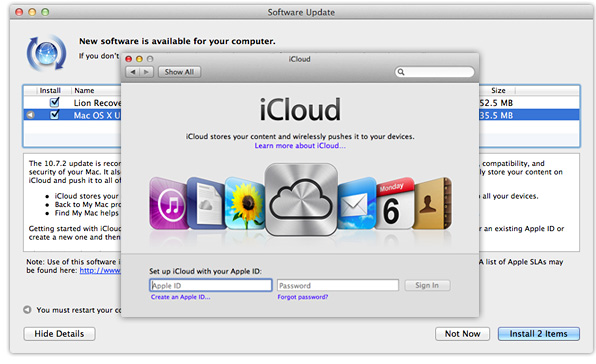Focus the Password input field
The width and height of the screenshot is (596, 364).
coord(338,285)
